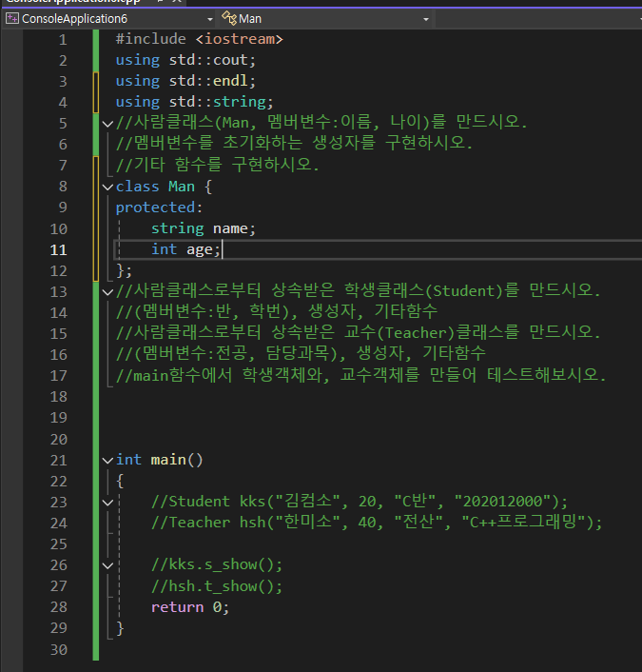Collapse the comment block at line 23
Image resolution: width=642 pixels, height=672 pixels.
(107, 503)
